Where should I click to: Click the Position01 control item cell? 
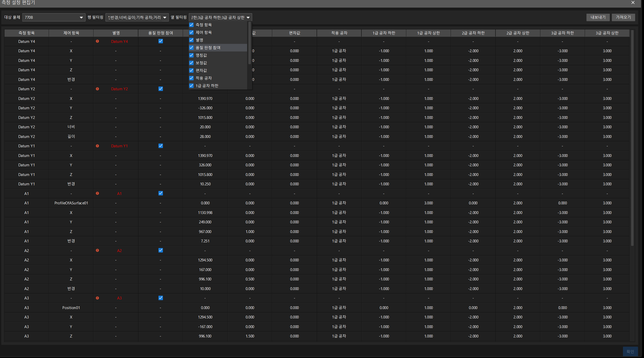tap(71, 308)
